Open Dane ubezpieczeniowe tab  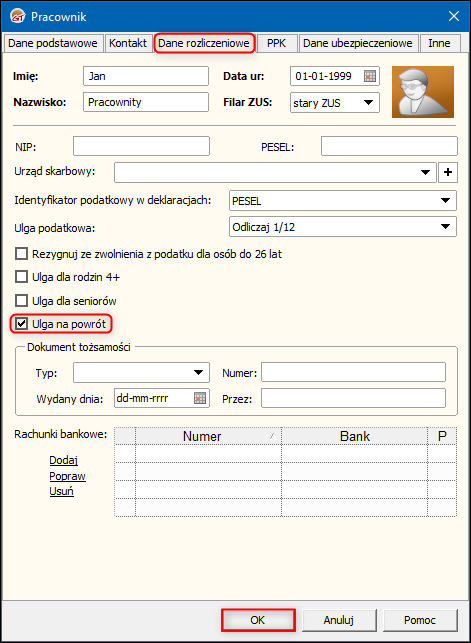click(x=357, y=43)
